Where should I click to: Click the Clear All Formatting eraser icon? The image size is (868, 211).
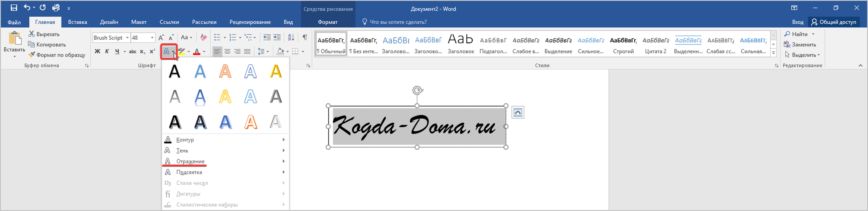coord(203,37)
